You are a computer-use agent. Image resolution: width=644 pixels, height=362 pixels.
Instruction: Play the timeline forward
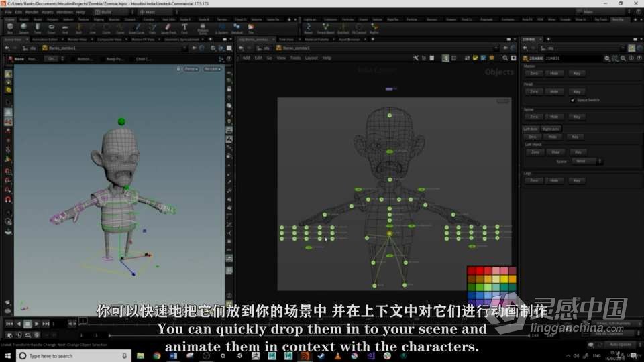coord(36,324)
